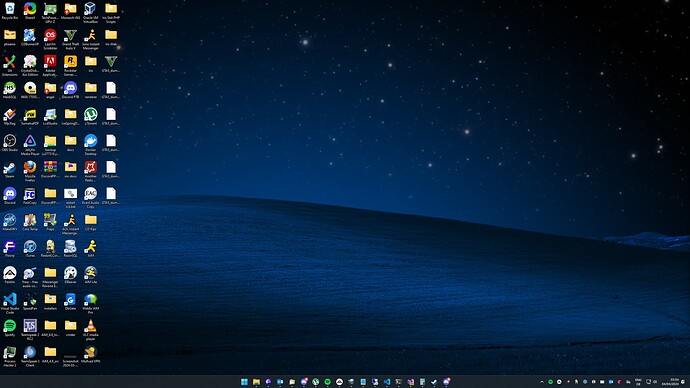Select the Rockstar Games launcher icon

coord(70,65)
